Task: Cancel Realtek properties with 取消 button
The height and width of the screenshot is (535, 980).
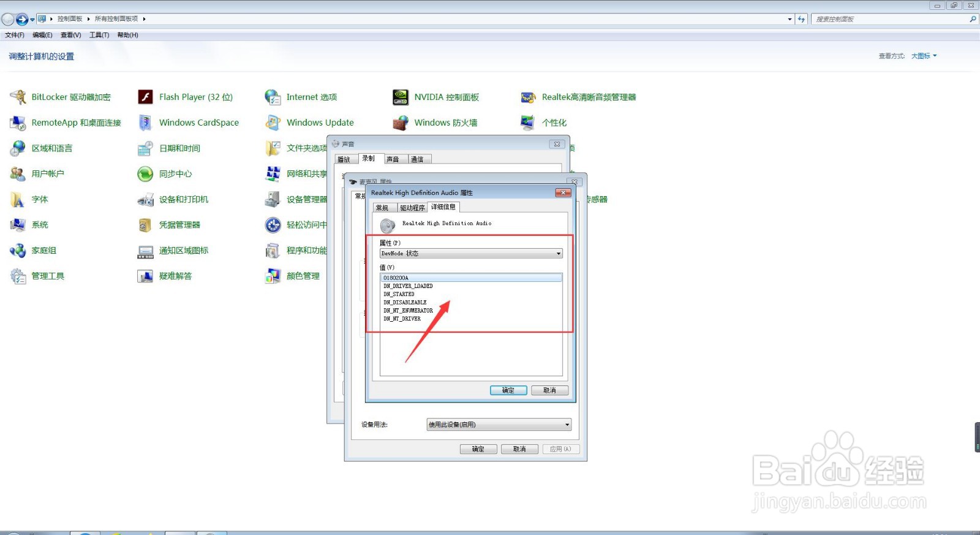Action: (550, 390)
